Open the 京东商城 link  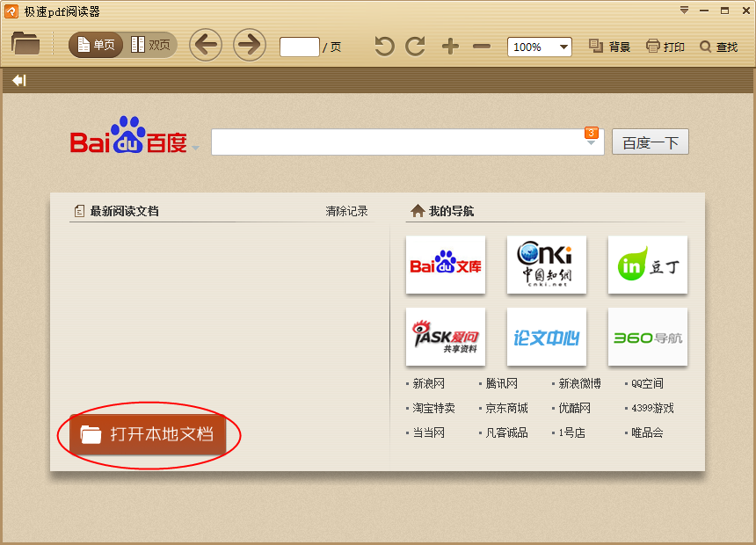(x=506, y=408)
